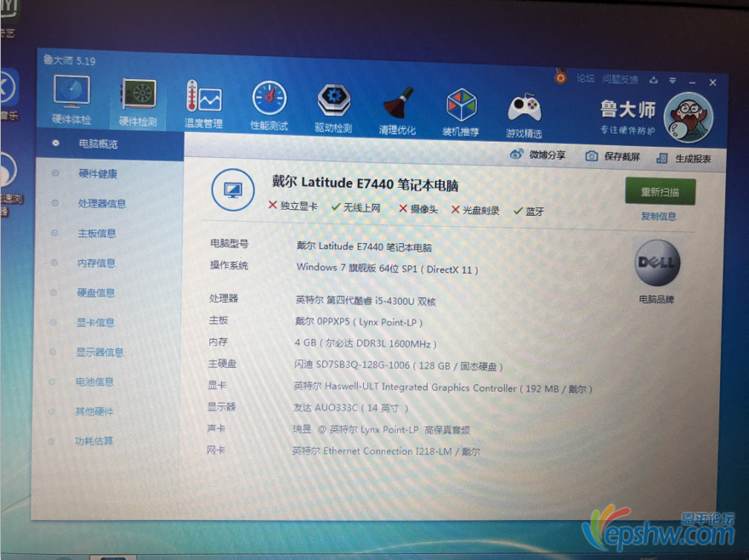Image resolution: width=749 pixels, height=560 pixels.
Task: Open the 硬件体检 hardware checkup icon
Action: (71, 99)
